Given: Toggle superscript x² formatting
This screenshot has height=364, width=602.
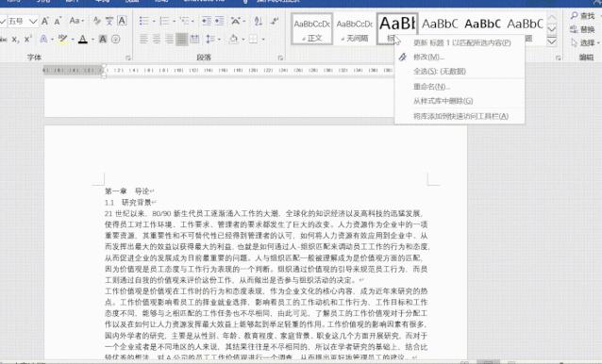Looking at the screenshot, I should pyautogui.click(x=27, y=39).
